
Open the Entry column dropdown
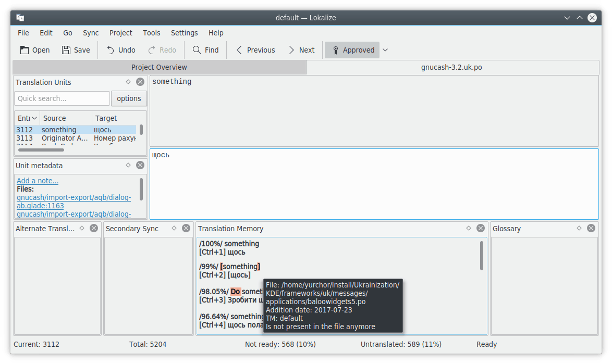pyautogui.click(x=34, y=118)
